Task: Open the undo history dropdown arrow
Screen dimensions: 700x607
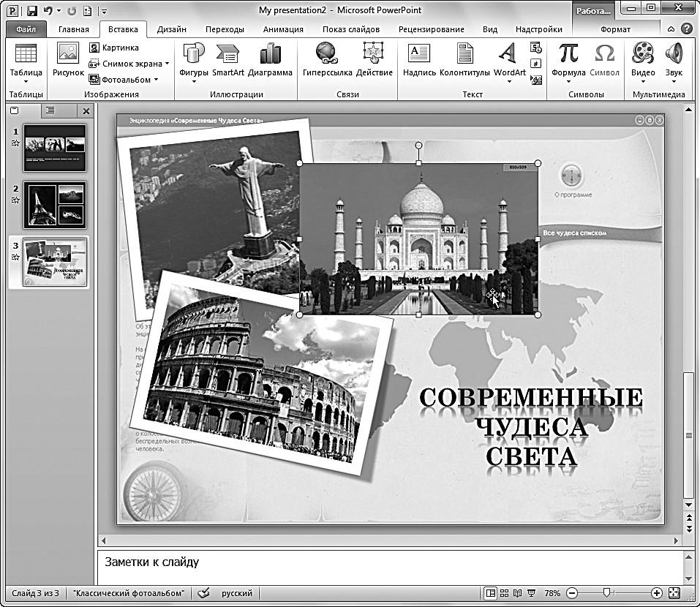Action: (x=59, y=10)
